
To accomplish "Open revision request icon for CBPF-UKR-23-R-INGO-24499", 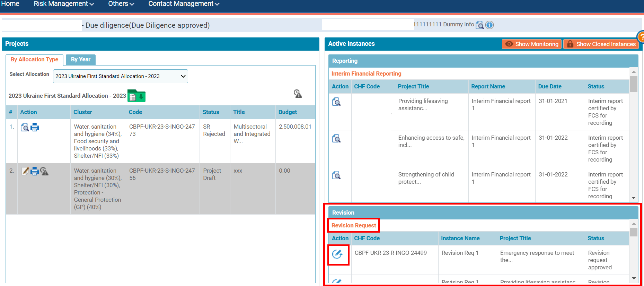I will 337,254.
